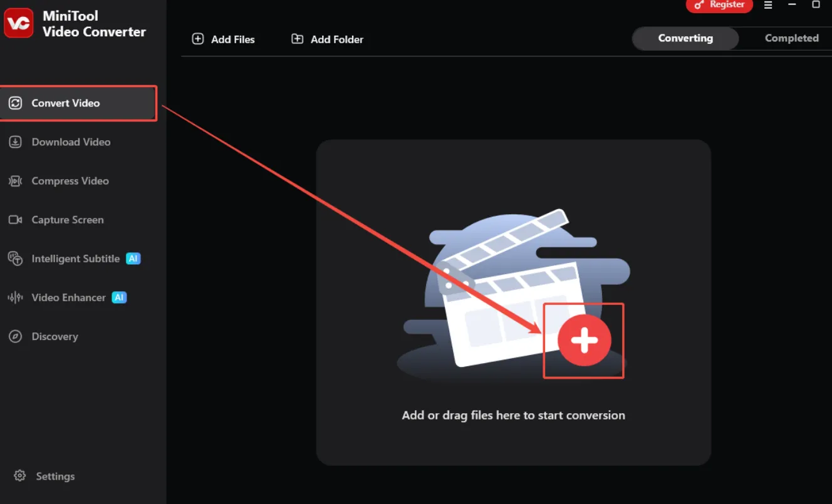The width and height of the screenshot is (832, 504).
Task: Click the red plus add-file button
Action: (x=585, y=341)
